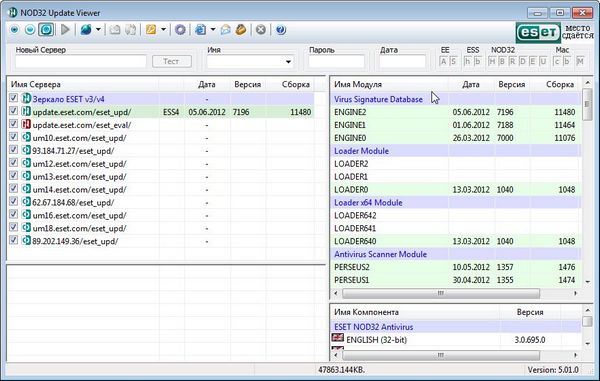Open settings with the purple gear icon
Screen dimensions: 600x381
(x=180, y=29)
